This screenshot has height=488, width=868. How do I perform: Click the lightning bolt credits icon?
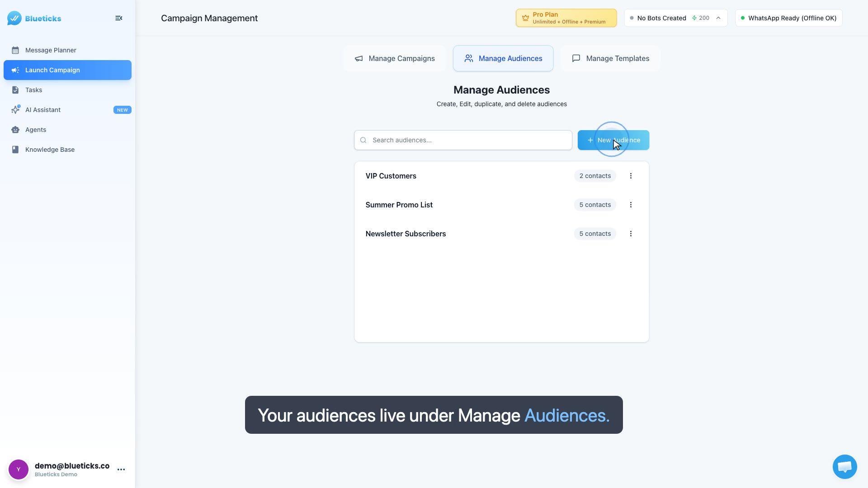pyautogui.click(x=694, y=18)
